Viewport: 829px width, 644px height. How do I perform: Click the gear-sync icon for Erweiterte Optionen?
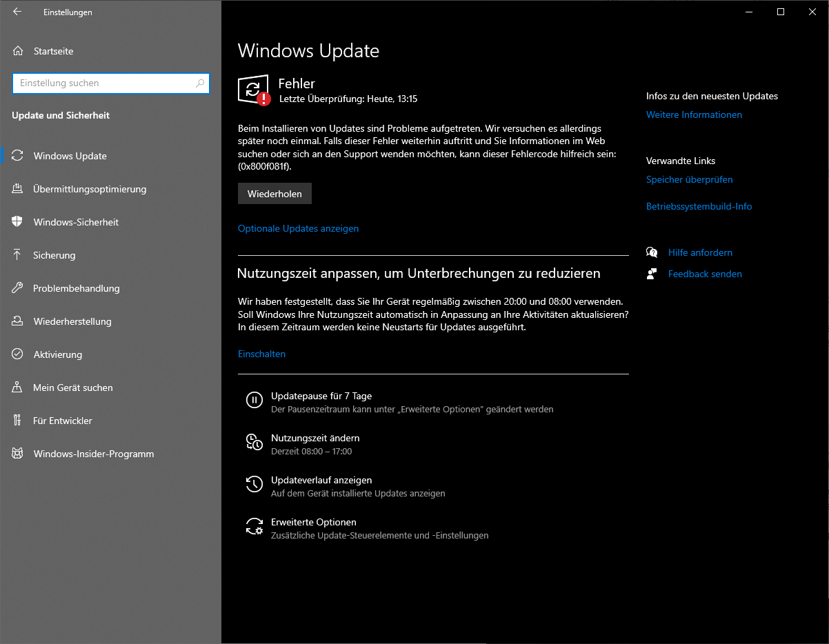[254, 526]
